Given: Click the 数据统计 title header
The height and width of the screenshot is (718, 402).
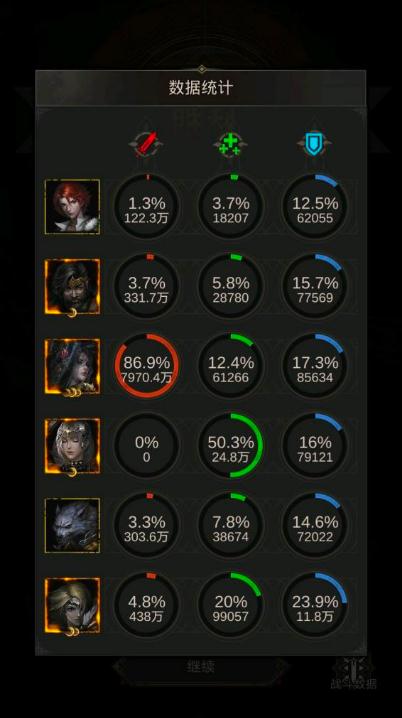Looking at the screenshot, I should [201, 87].
